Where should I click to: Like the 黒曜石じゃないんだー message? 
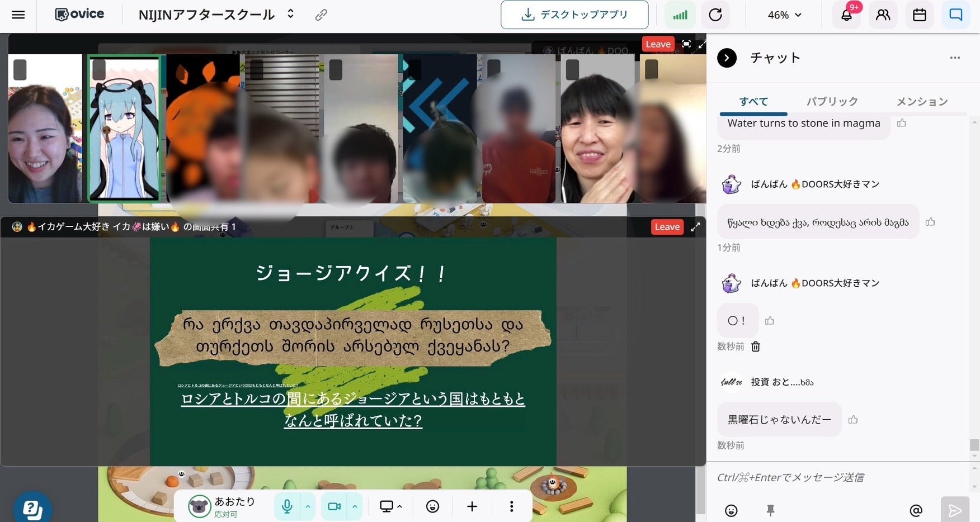tap(853, 420)
